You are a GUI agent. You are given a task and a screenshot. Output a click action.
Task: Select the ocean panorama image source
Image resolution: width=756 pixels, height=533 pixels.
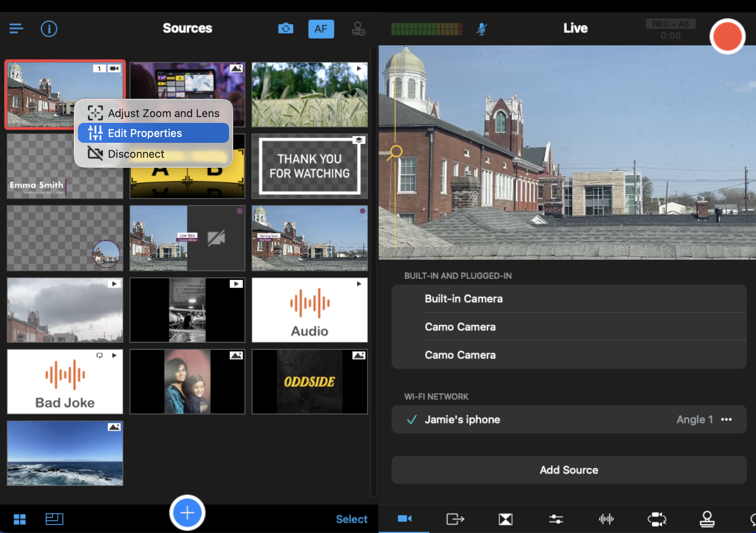65,453
